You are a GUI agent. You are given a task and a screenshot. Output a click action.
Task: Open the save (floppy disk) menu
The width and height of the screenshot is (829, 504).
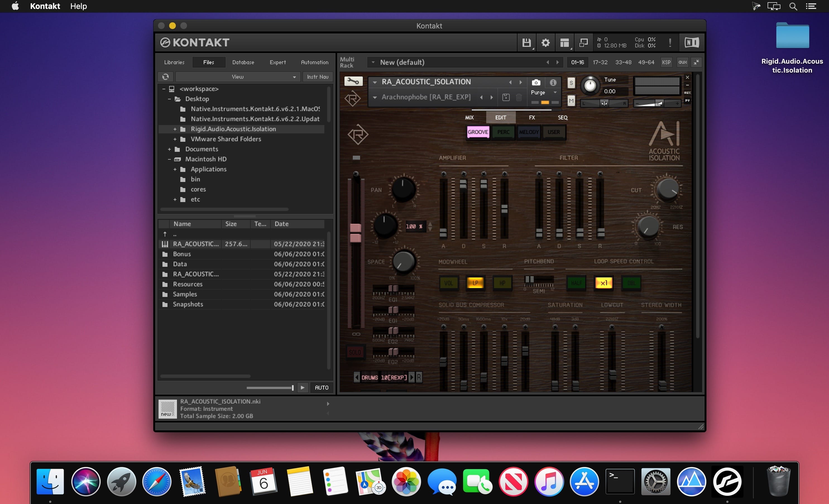526,43
